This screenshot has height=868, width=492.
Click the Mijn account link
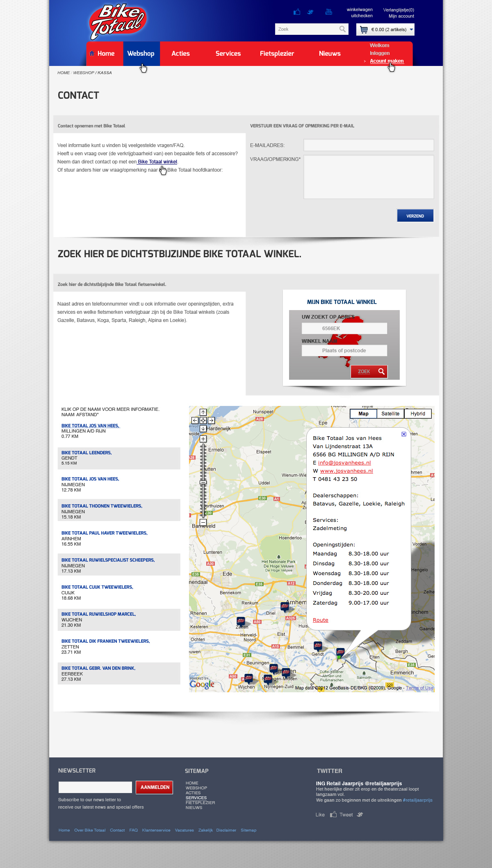[x=401, y=16]
